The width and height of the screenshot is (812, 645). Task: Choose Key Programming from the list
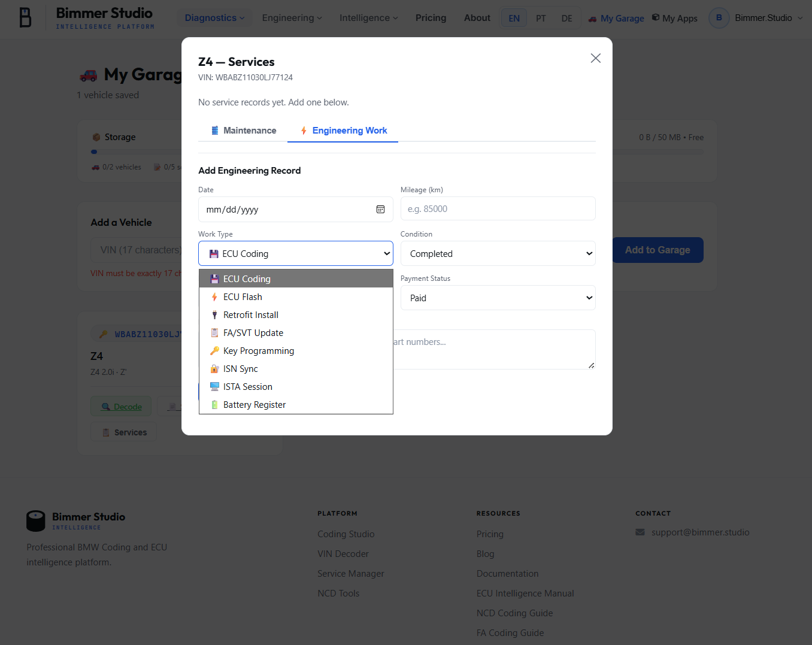coord(296,351)
